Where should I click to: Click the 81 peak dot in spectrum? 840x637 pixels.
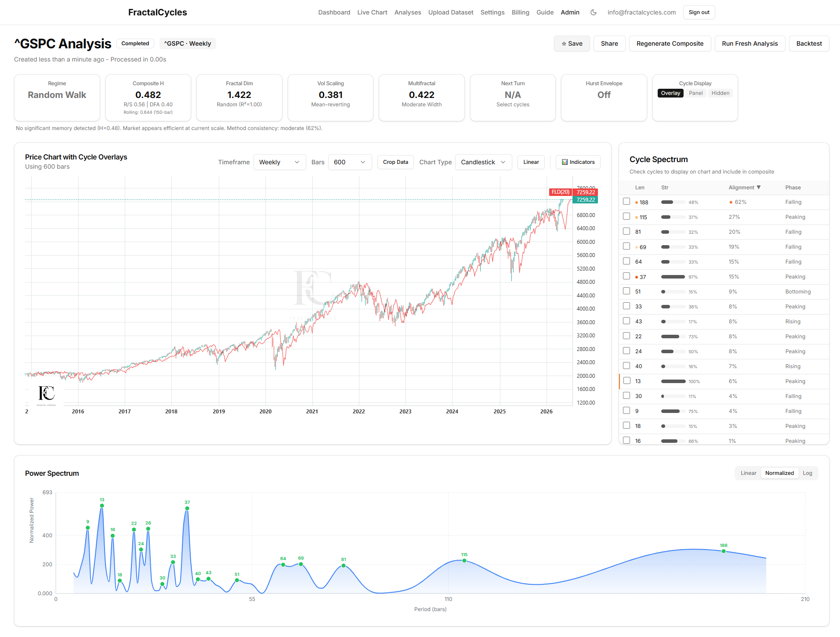[344, 565]
